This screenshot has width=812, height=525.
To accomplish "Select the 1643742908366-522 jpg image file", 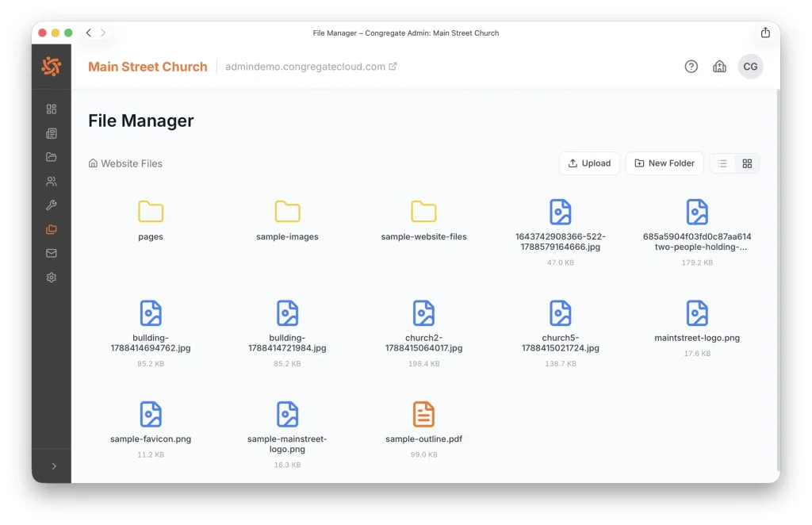I will pyautogui.click(x=561, y=232).
